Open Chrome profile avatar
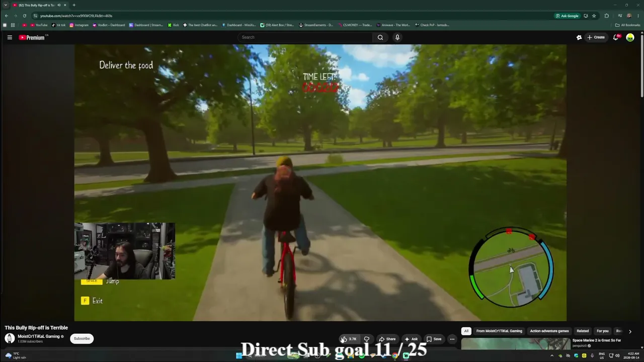644x362 pixels. point(629,16)
